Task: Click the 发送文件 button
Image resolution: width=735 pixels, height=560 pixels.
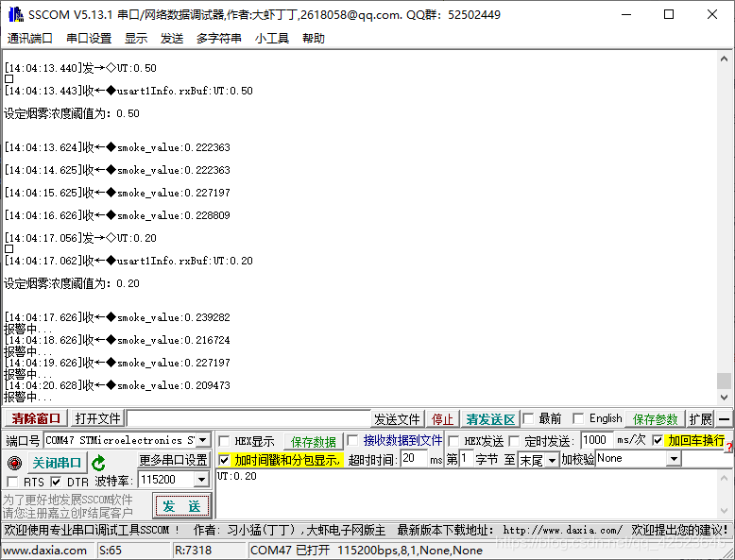Action: coord(397,419)
